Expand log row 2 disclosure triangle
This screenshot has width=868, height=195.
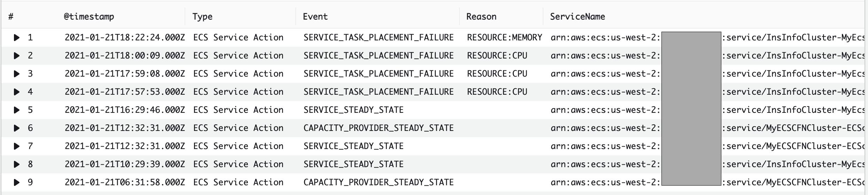click(x=16, y=56)
